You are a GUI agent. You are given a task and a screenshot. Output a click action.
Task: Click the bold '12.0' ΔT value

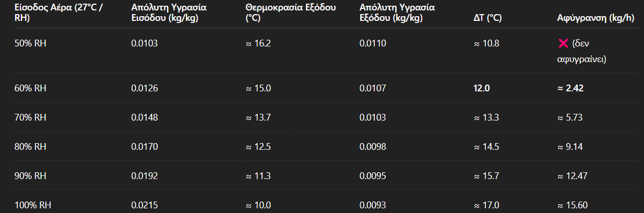click(481, 88)
